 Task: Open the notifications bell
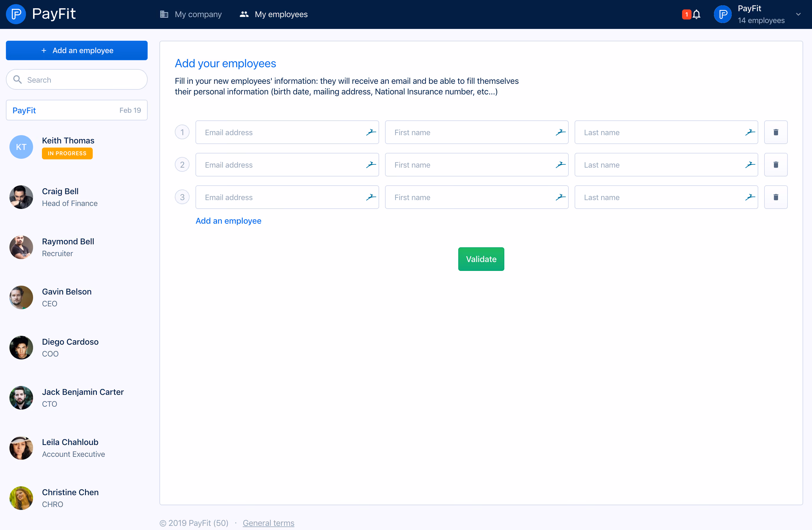697,14
